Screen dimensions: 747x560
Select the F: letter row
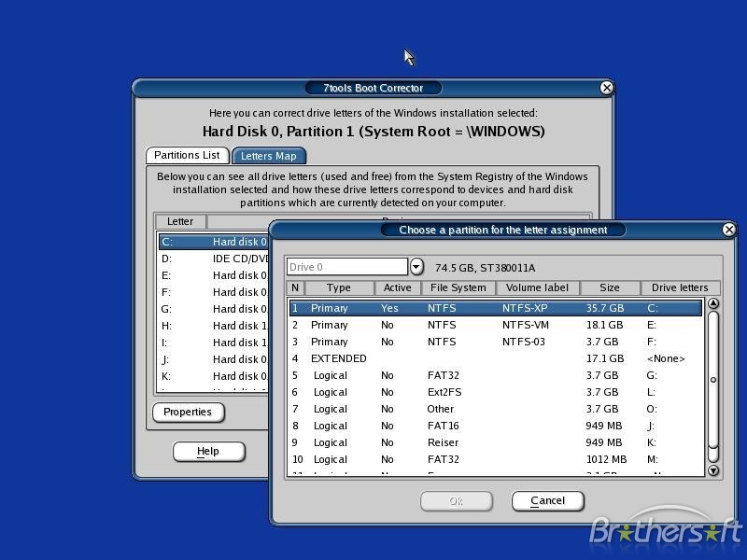[214, 292]
